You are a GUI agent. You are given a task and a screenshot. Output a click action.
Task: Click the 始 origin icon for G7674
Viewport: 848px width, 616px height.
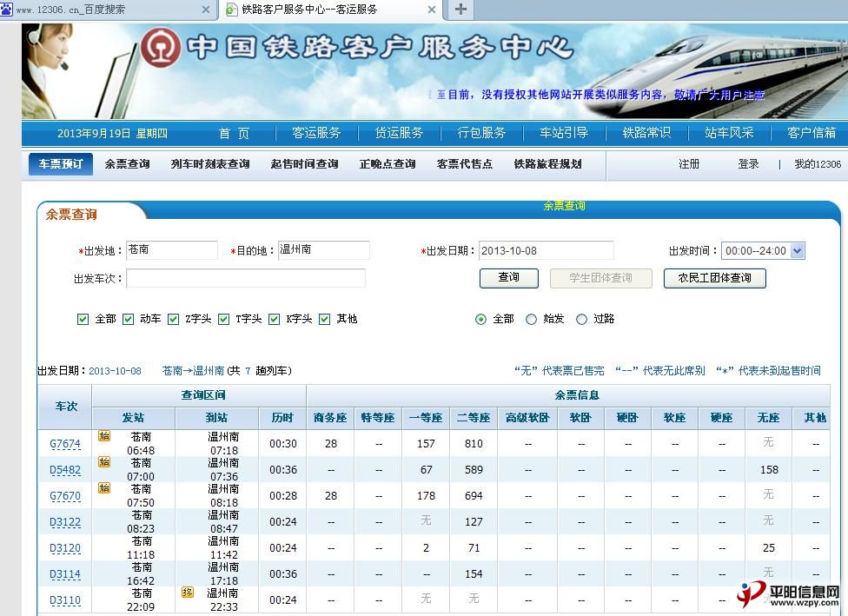click(104, 435)
